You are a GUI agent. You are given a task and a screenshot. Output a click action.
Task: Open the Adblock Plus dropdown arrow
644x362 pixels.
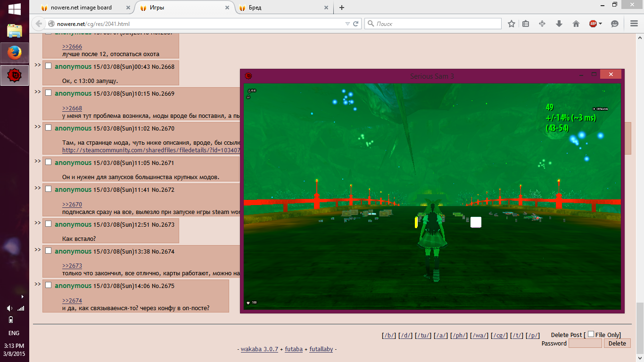pyautogui.click(x=600, y=24)
